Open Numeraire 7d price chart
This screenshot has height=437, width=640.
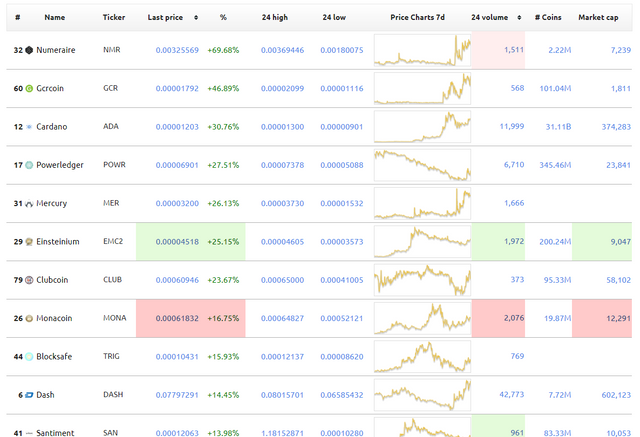422,50
